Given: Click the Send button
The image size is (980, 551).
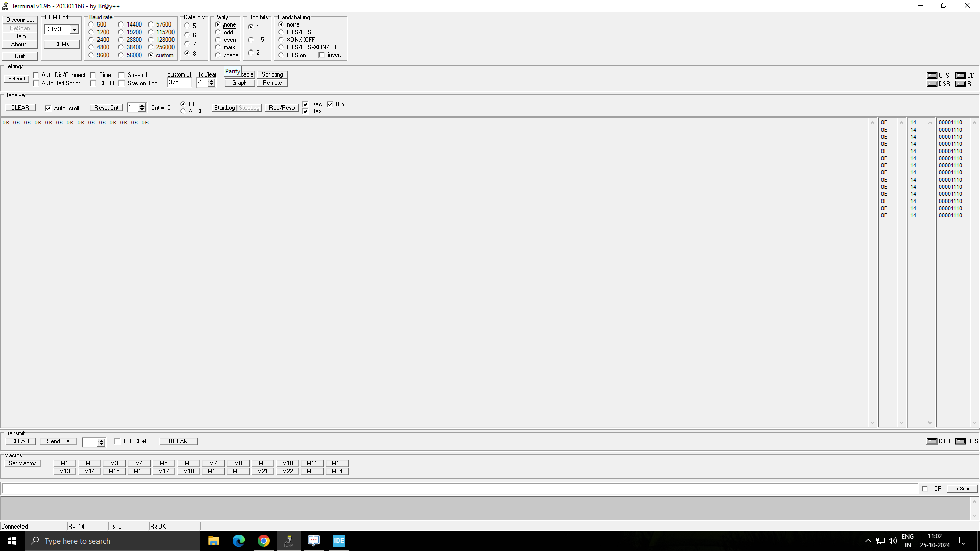Looking at the screenshot, I should point(962,489).
